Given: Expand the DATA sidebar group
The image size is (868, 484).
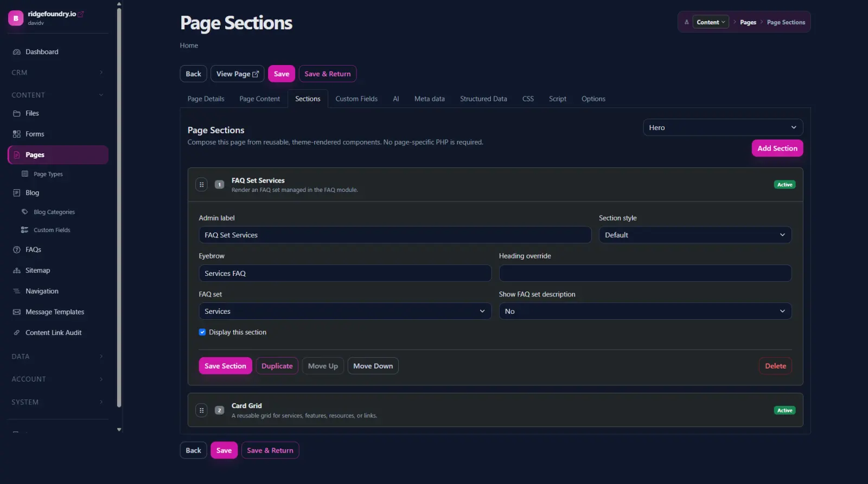Looking at the screenshot, I should coord(58,357).
